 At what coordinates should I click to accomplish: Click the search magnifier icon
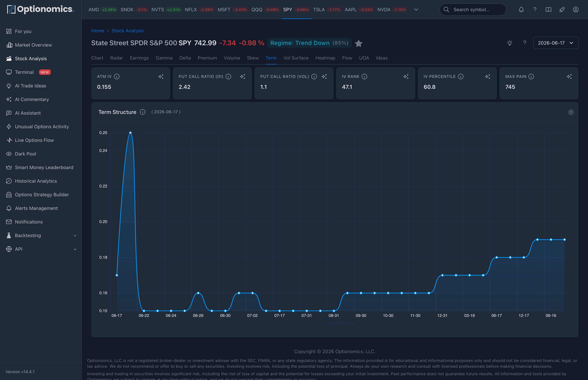[x=446, y=10]
